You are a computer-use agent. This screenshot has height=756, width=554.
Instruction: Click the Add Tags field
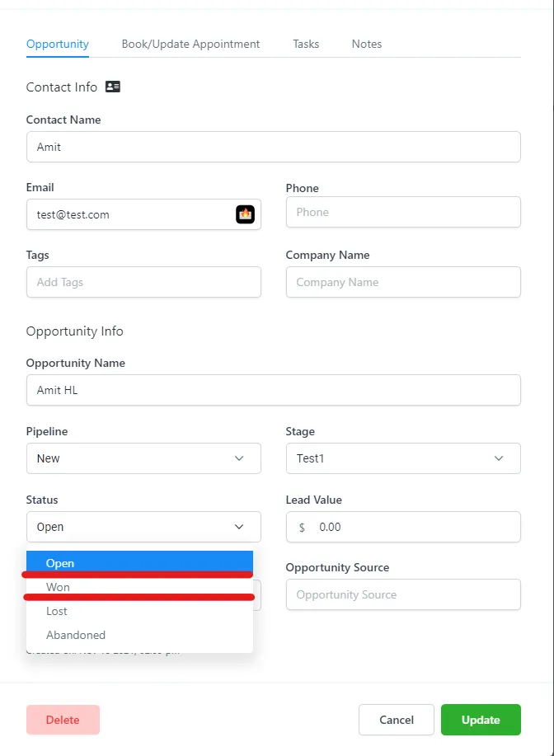[x=143, y=282]
